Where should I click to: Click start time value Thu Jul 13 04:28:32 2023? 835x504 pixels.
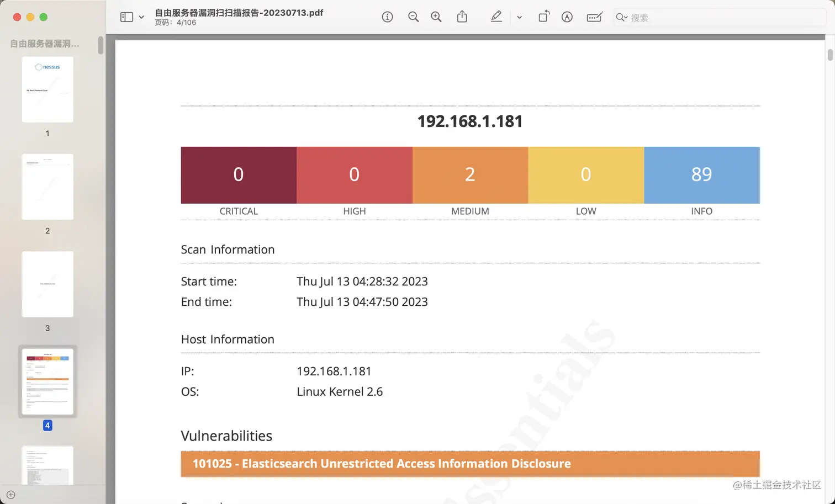pos(362,282)
